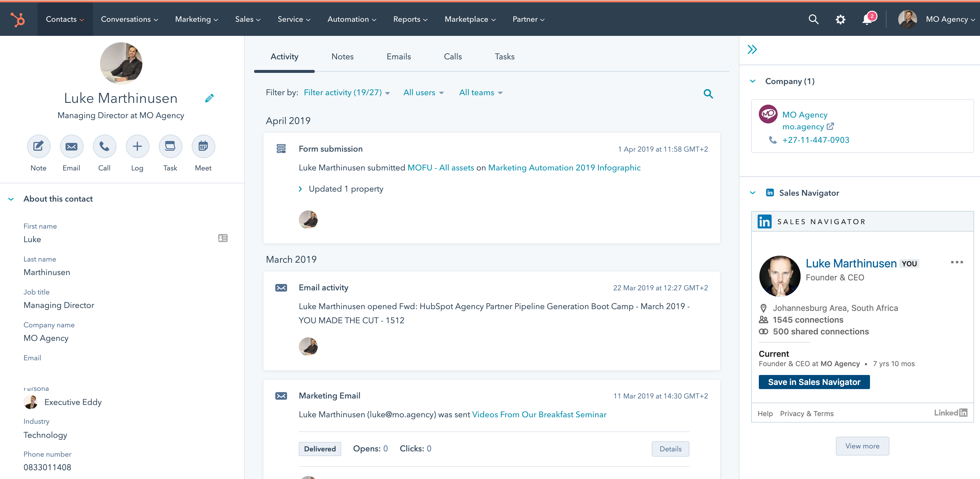
Task: Open the settings gear icon
Action: coord(840,19)
